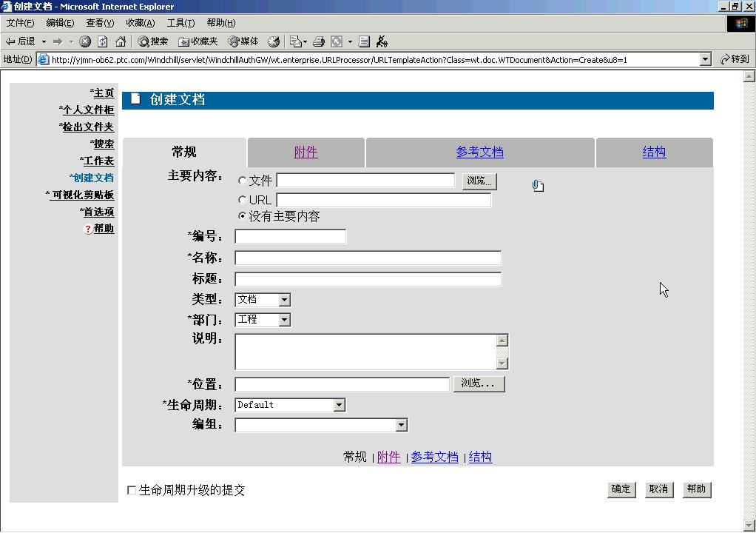Image resolution: width=756 pixels, height=533 pixels.
Task: Click in the 说明 text area
Action: click(366, 352)
